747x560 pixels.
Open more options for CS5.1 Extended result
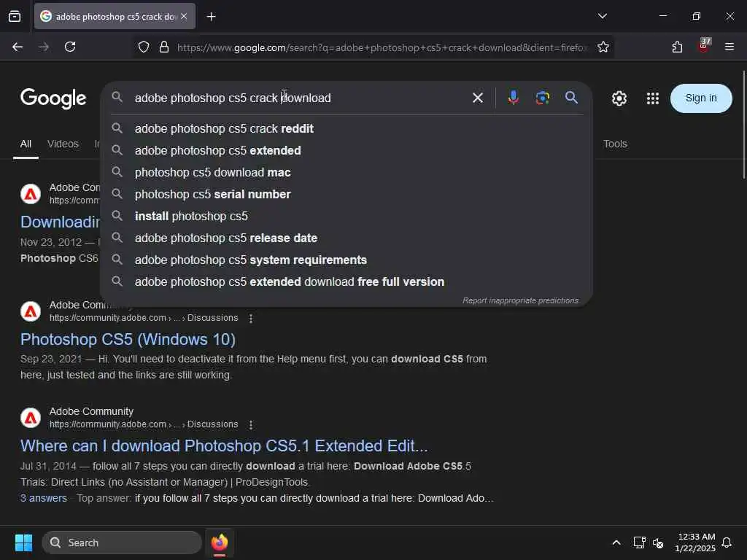click(x=251, y=424)
